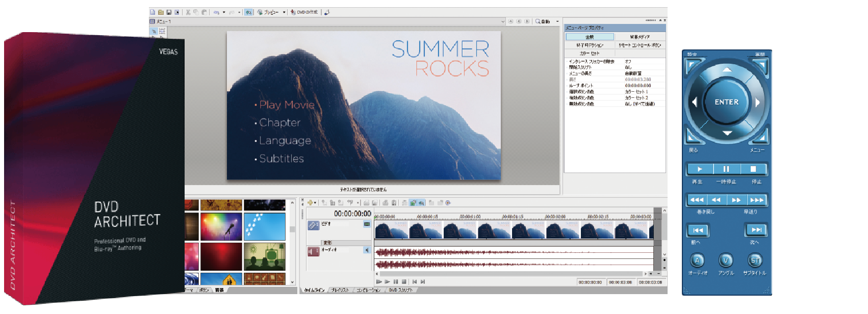Click the プレビュー (Preview) toolbar button
868x314 pixels.
tap(268, 12)
